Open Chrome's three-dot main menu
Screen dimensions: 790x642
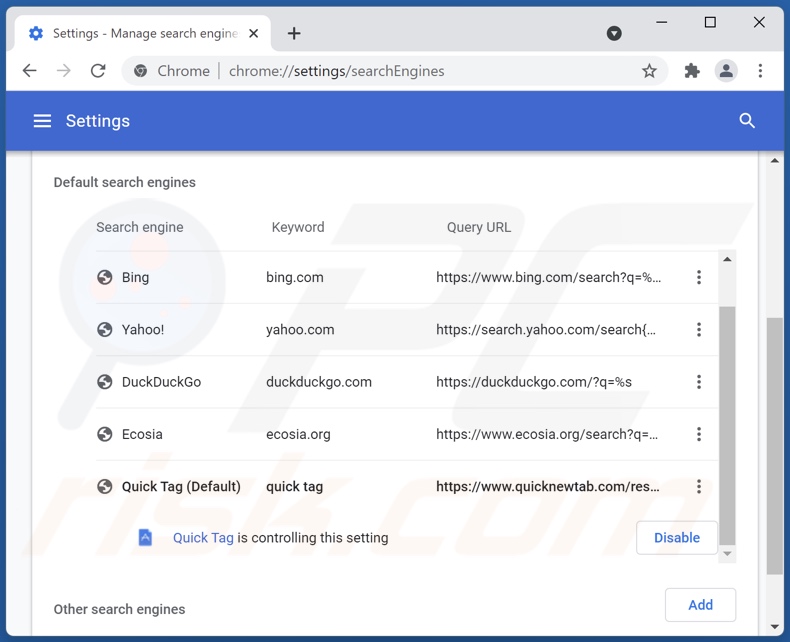(x=760, y=71)
